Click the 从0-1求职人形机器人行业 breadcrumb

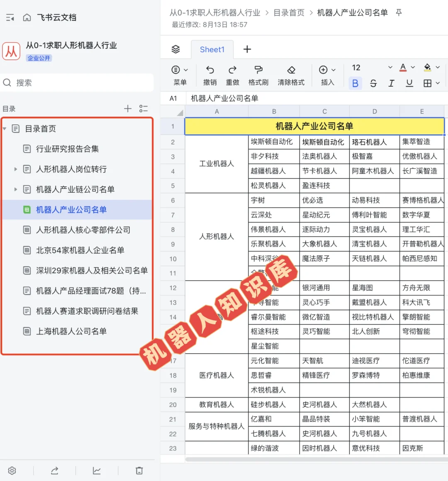(215, 12)
